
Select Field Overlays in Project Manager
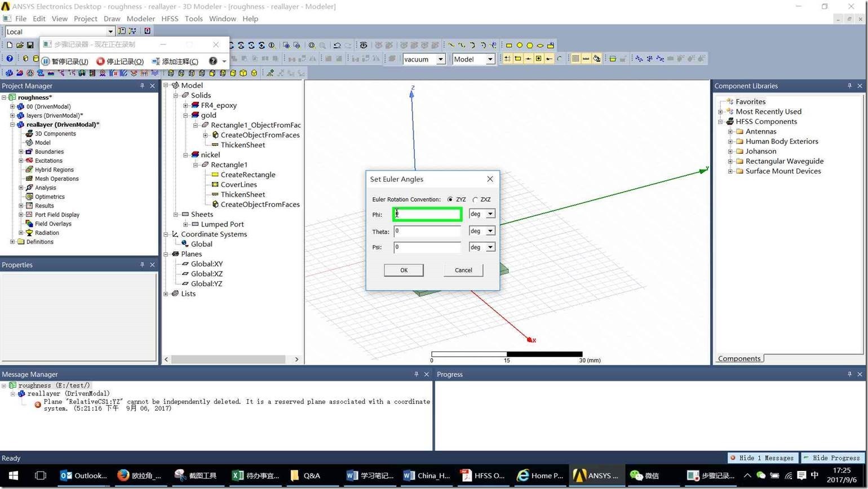click(53, 224)
